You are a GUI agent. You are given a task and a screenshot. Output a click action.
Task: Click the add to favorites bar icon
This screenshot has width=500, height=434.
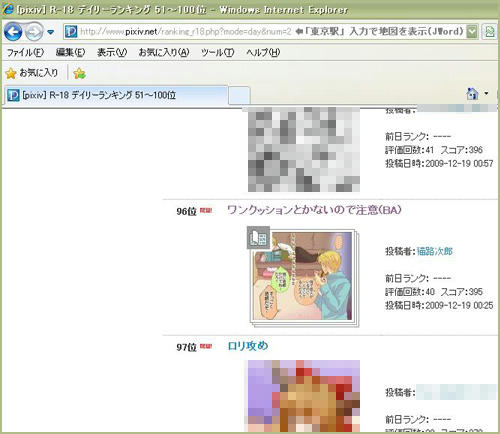[79, 73]
